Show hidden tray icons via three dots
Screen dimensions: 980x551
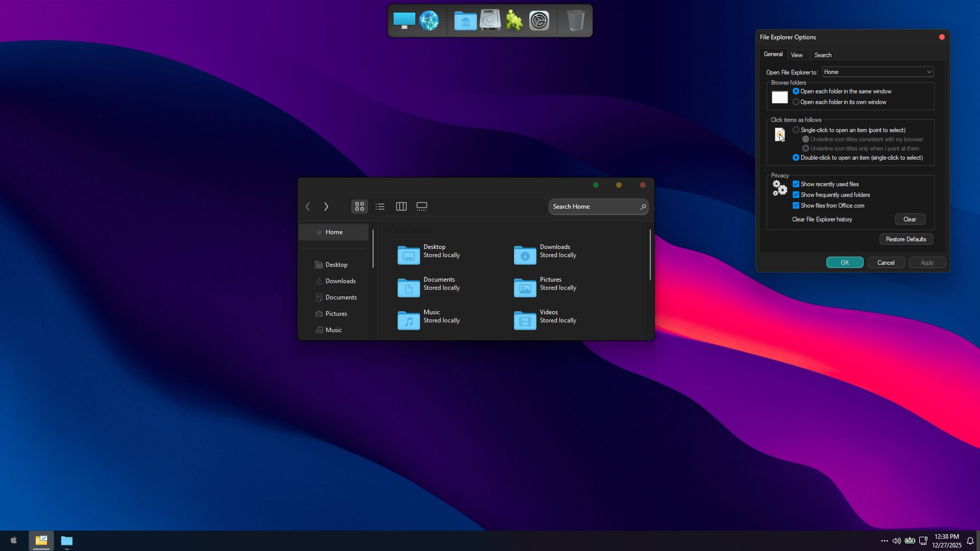[884, 541]
